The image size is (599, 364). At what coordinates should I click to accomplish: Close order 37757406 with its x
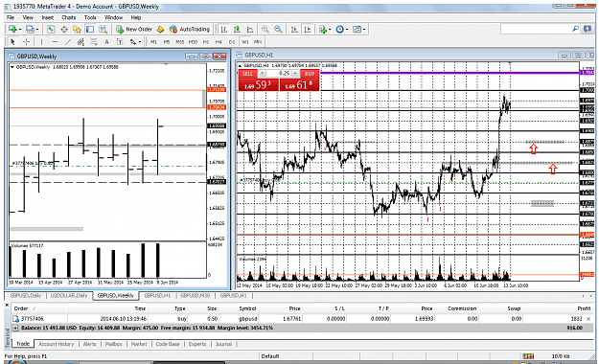(588, 319)
